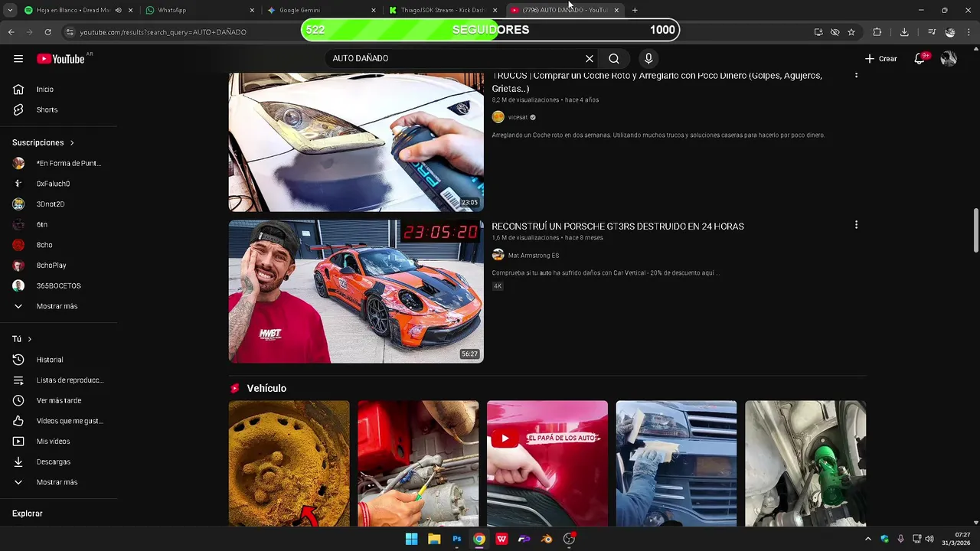
Task: Click the browser address bar URL
Action: [163, 32]
